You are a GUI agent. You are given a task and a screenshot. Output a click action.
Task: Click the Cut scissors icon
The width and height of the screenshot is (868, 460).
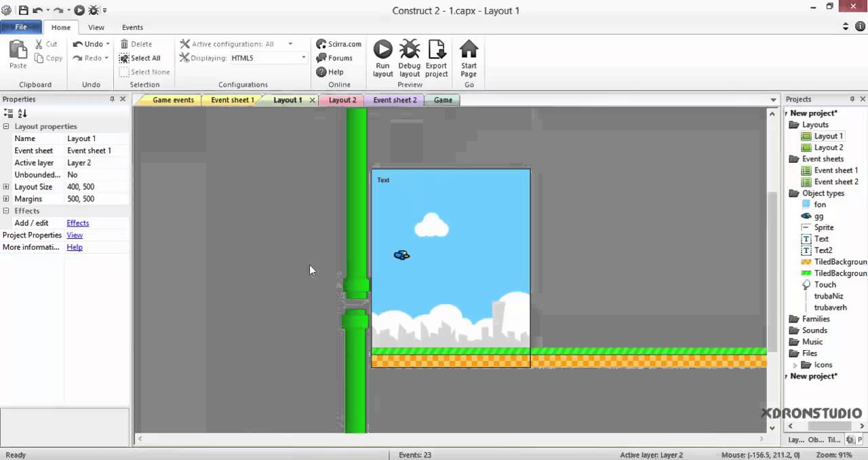[39, 44]
